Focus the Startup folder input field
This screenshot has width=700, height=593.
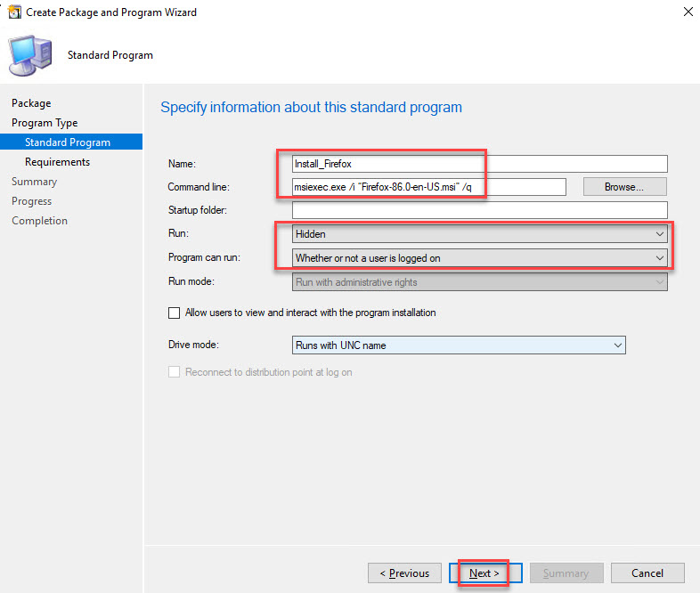[480, 210]
